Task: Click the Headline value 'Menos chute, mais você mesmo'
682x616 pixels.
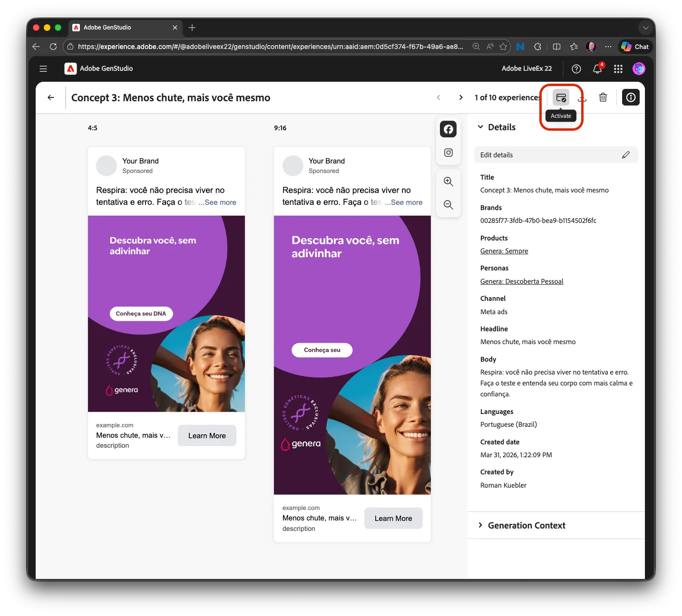Action: tap(528, 342)
